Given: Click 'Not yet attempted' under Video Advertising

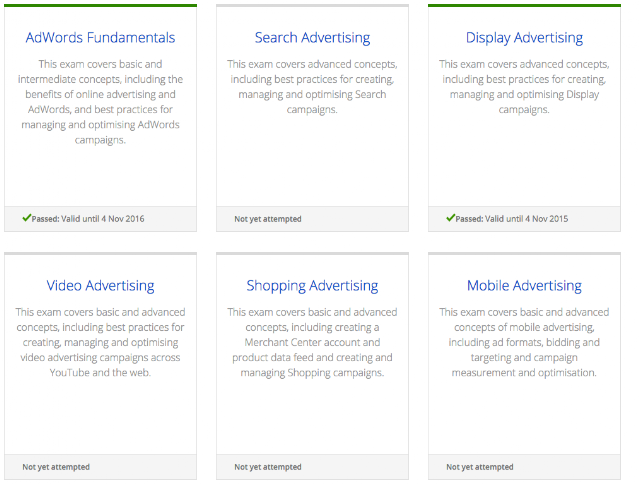Looking at the screenshot, I should [56, 467].
